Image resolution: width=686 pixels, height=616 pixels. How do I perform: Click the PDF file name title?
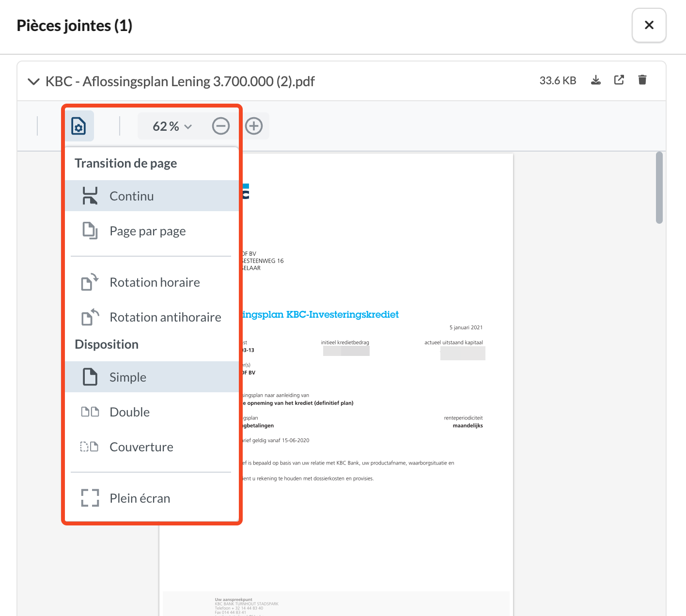point(180,81)
